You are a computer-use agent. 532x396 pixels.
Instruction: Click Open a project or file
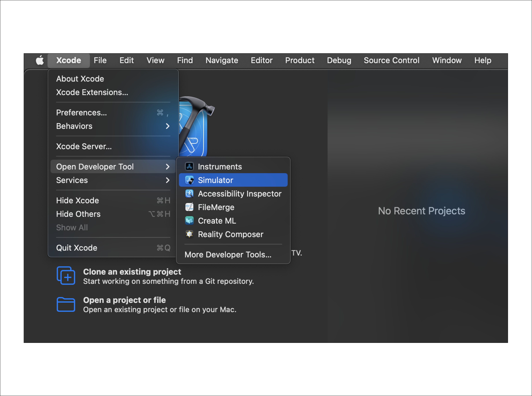coord(124,300)
